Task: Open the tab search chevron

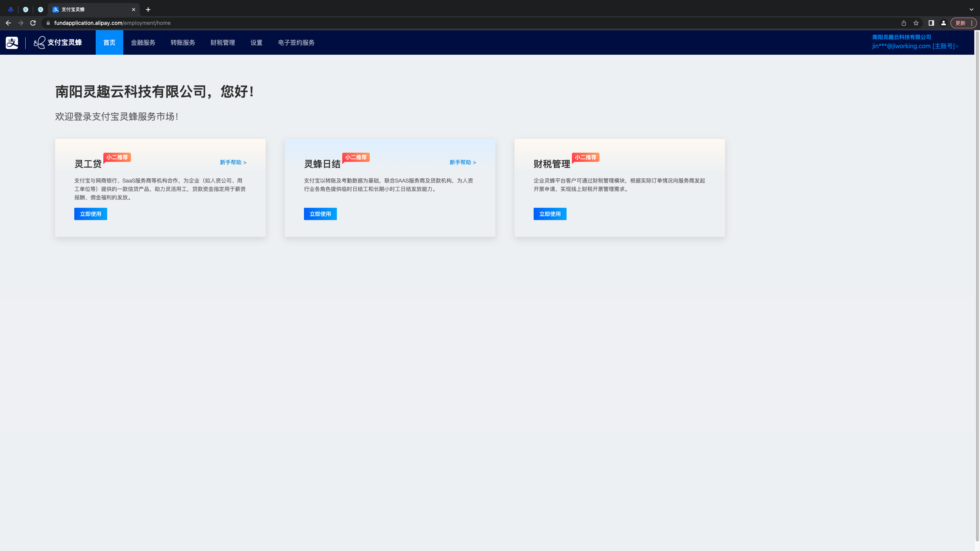Action: [972, 10]
